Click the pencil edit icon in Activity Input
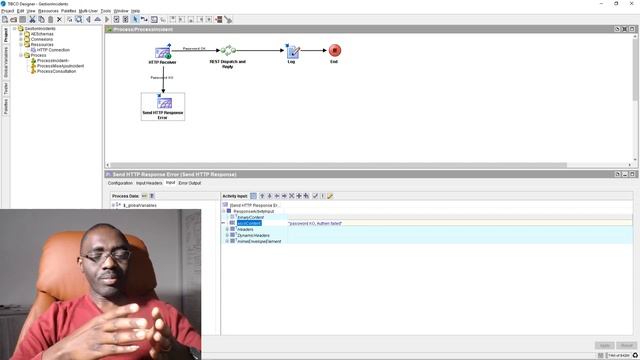 pyautogui.click(x=330, y=196)
